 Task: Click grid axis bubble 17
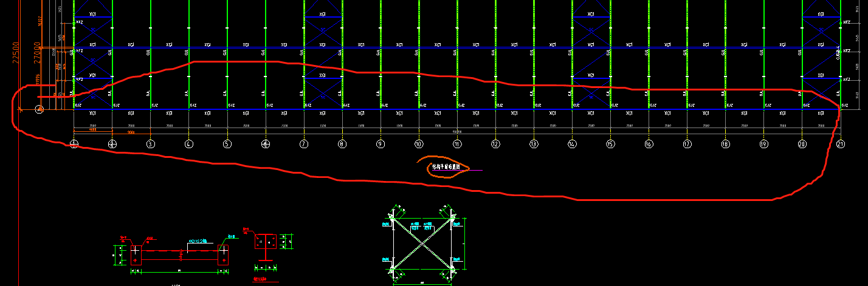click(687, 144)
